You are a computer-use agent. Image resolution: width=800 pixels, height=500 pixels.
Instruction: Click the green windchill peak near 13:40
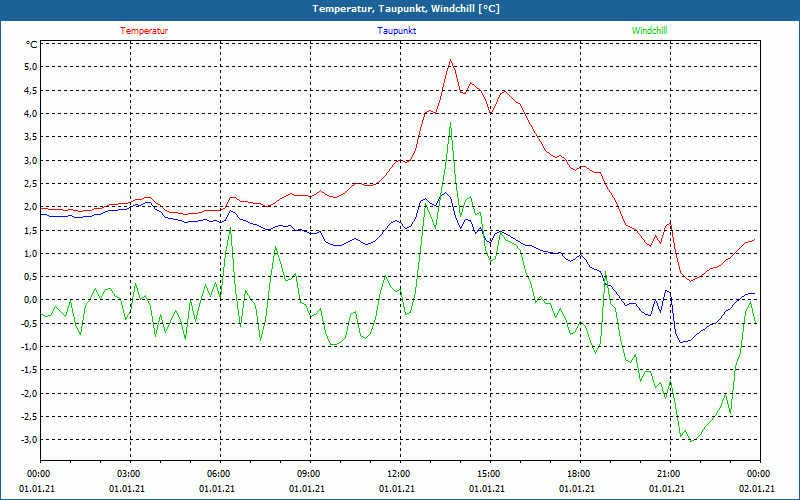click(x=451, y=122)
